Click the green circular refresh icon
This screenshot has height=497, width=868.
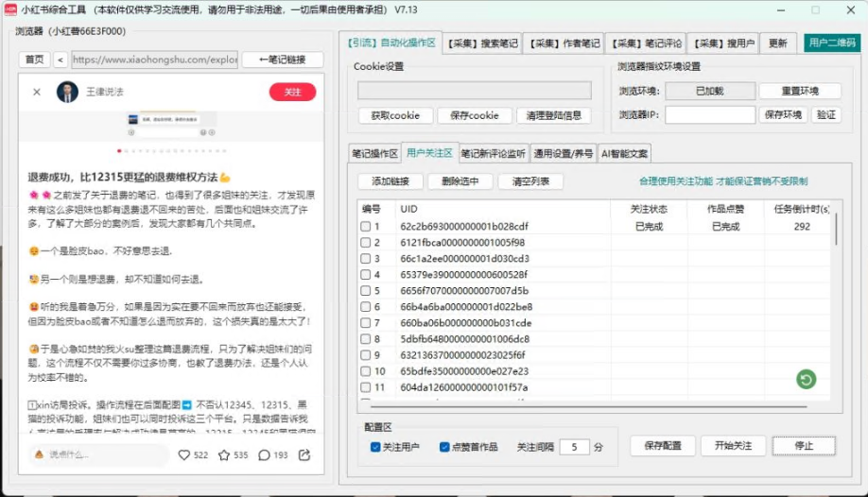pos(806,379)
